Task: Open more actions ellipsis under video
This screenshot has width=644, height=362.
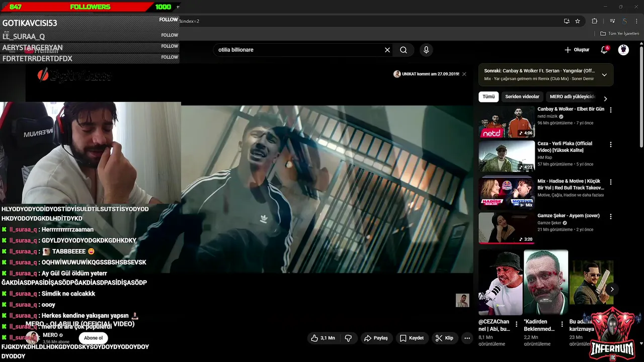Action: [x=467, y=338]
